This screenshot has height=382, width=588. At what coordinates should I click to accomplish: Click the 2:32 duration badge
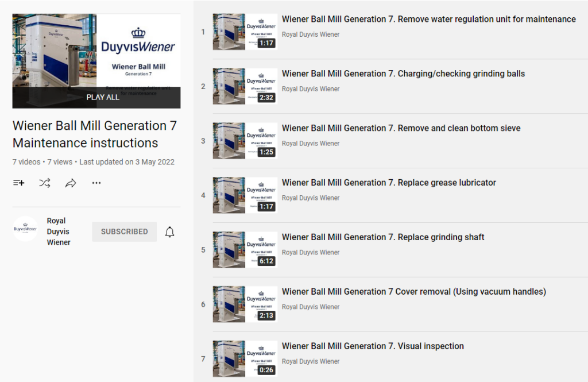coord(266,98)
